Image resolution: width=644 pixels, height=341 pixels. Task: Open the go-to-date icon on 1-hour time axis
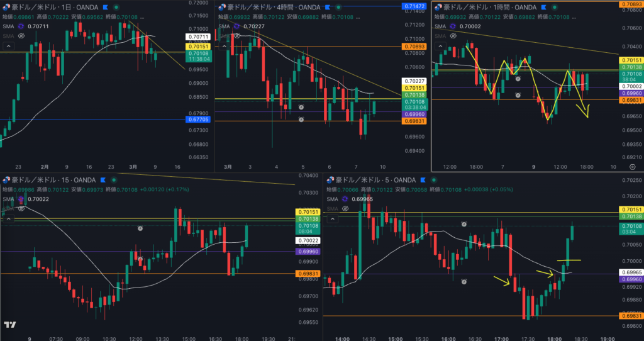pyautogui.click(x=631, y=167)
